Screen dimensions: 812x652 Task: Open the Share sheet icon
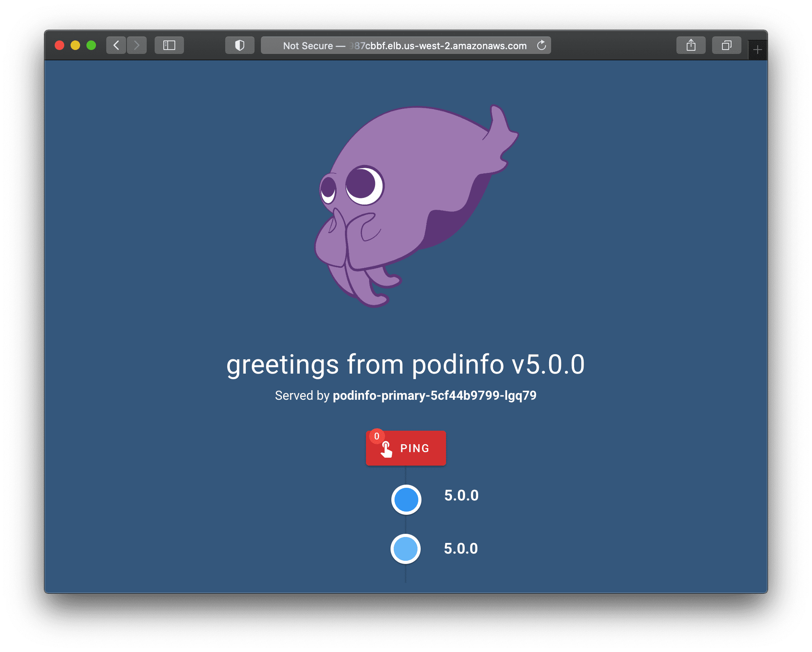click(x=691, y=45)
